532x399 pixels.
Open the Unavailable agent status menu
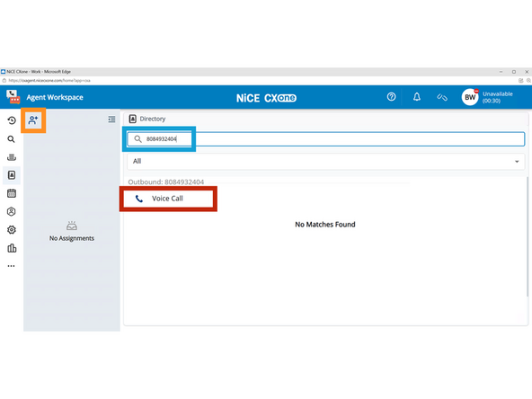point(498,97)
